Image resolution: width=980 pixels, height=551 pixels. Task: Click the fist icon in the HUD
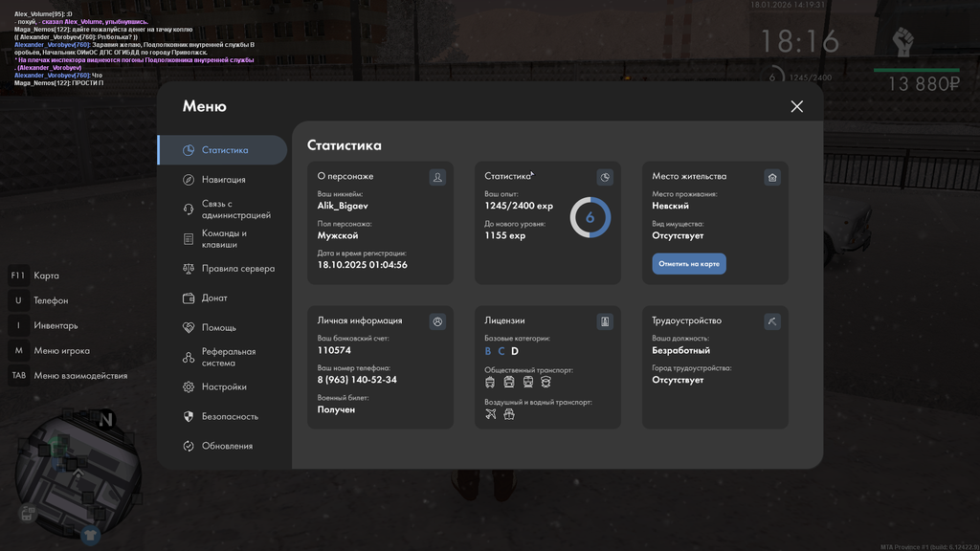pos(902,42)
